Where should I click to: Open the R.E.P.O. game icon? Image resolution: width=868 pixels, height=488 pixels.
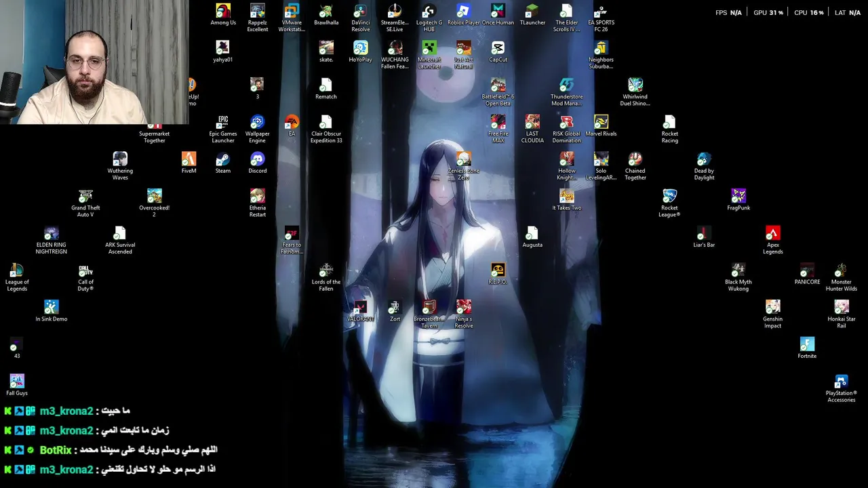pos(498,274)
